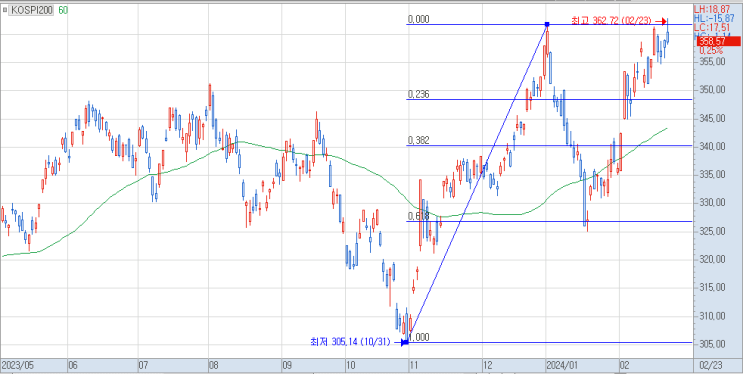The height and width of the screenshot is (374, 743).
Task: Click the 350,00 price axis label
Action: click(x=713, y=90)
